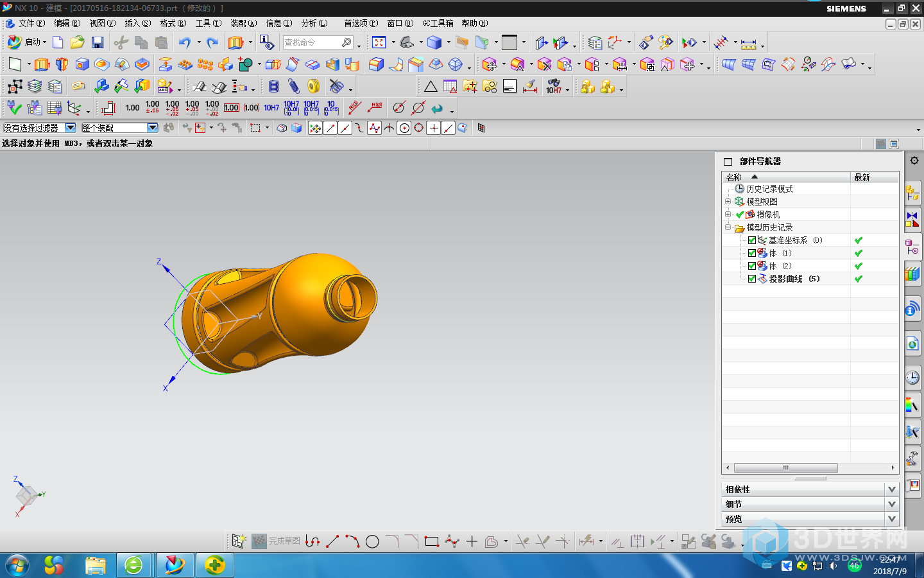The image size is (924, 578).
Task: Toggle the snap to end point option
Action: pos(330,128)
